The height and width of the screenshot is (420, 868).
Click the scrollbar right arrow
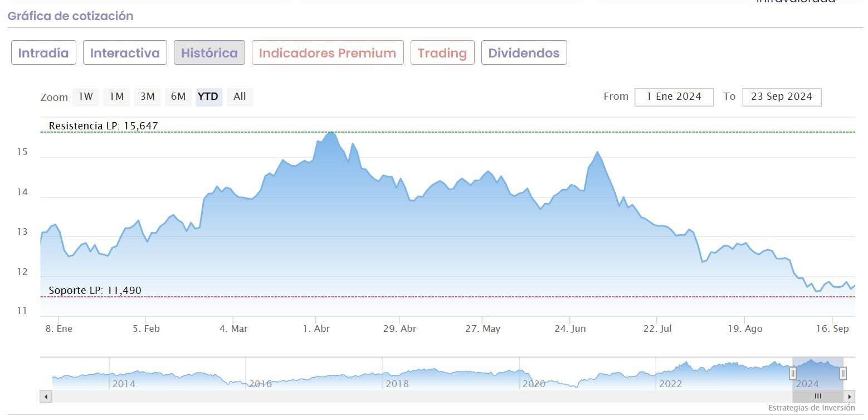tap(850, 397)
